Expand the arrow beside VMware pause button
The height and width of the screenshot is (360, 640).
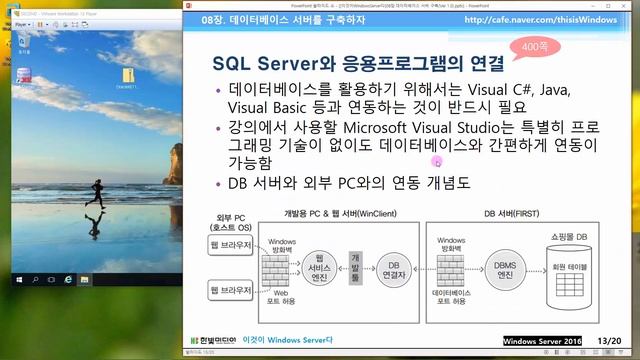coord(47,24)
